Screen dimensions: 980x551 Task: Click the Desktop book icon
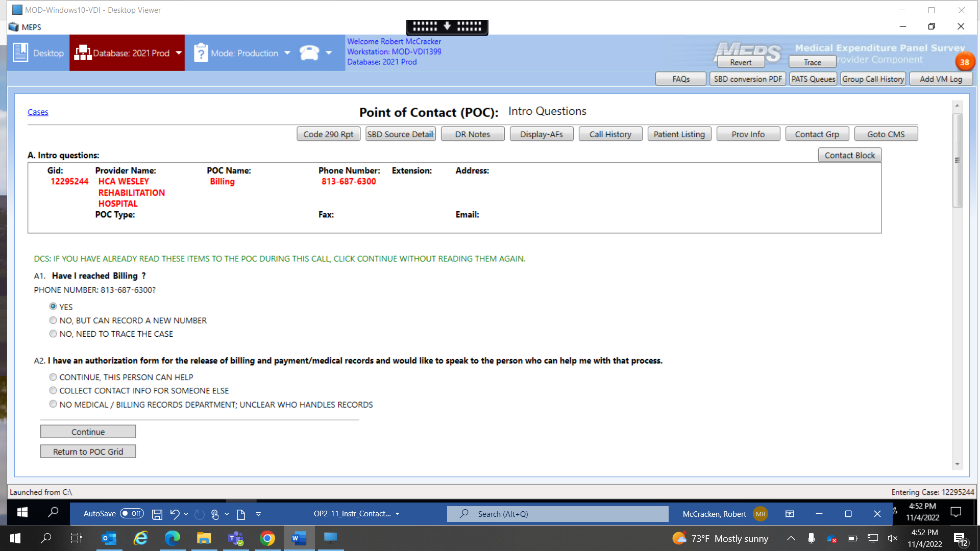(20, 53)
